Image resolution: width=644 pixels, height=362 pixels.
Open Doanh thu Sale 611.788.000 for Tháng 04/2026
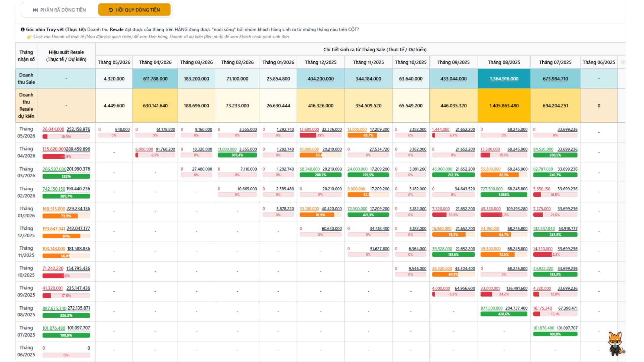(x=155, y=79)
